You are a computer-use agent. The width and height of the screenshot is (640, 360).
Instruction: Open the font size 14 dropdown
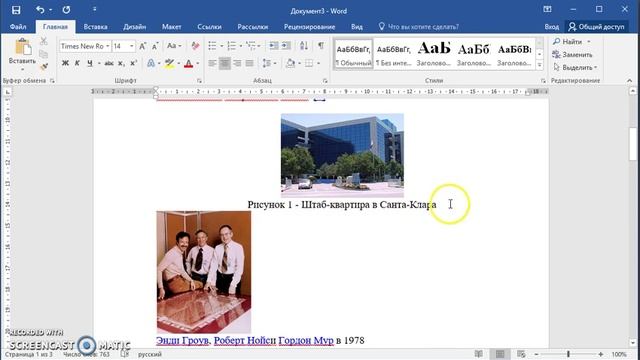131,46
